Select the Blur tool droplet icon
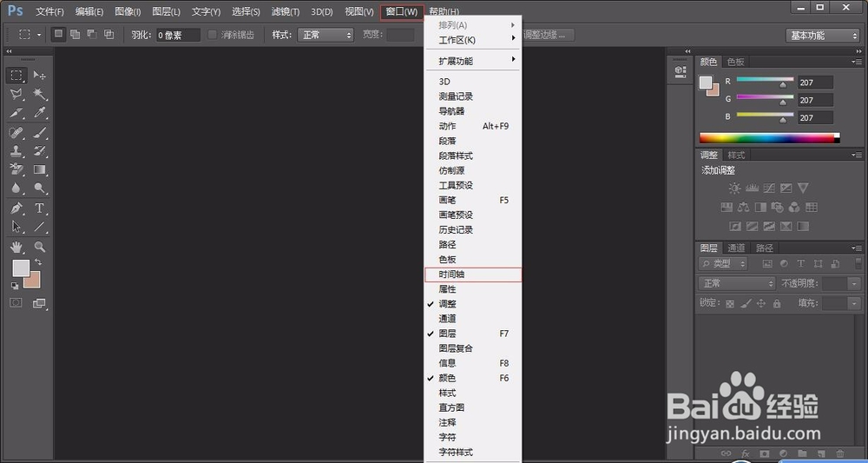Screen dimensions: 868x463 click(16, 189)
